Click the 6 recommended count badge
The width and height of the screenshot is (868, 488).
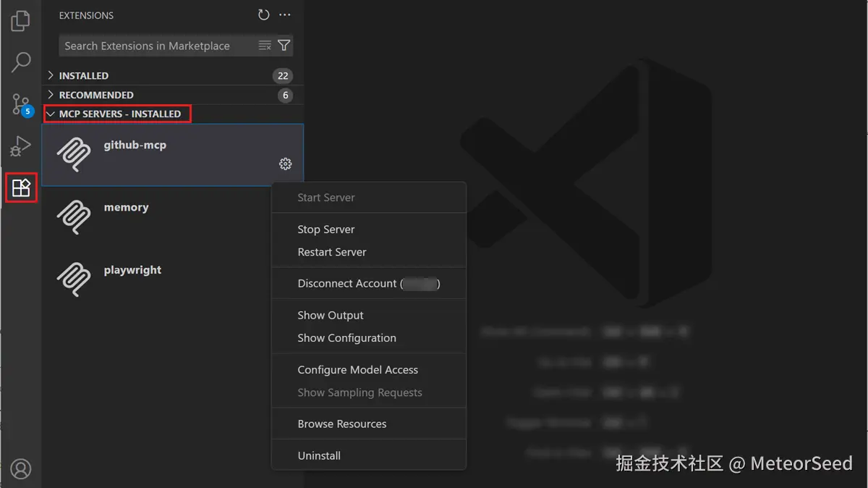285,95
